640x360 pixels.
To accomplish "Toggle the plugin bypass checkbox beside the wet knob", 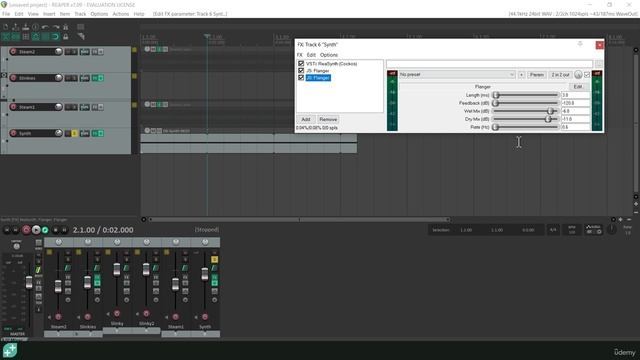I will tap(587, 75).
